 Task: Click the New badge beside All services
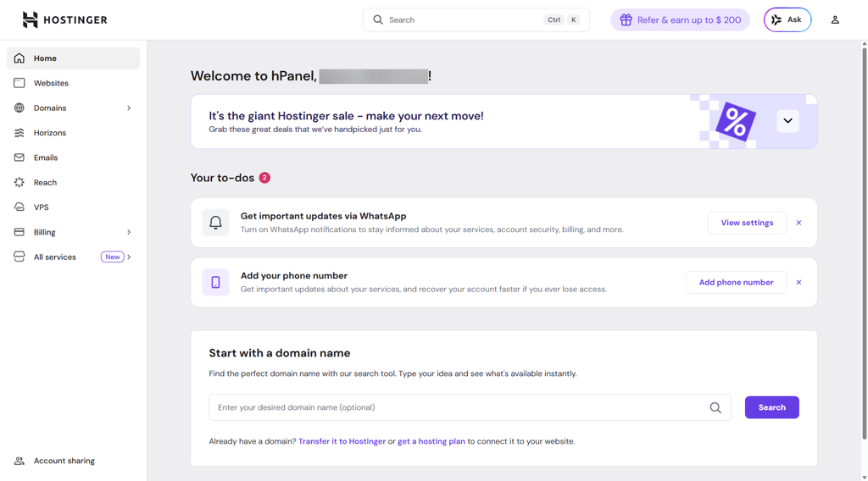[113, 257]
